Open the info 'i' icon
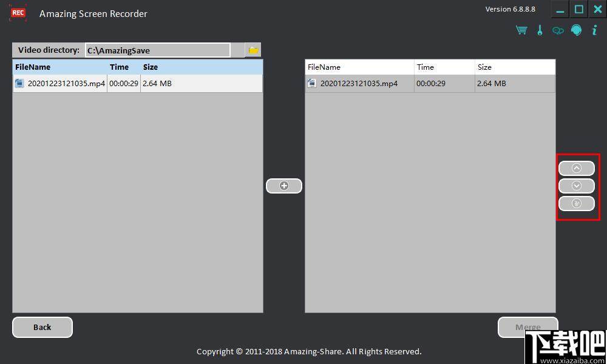607x364 pixels. click(594, 30)
